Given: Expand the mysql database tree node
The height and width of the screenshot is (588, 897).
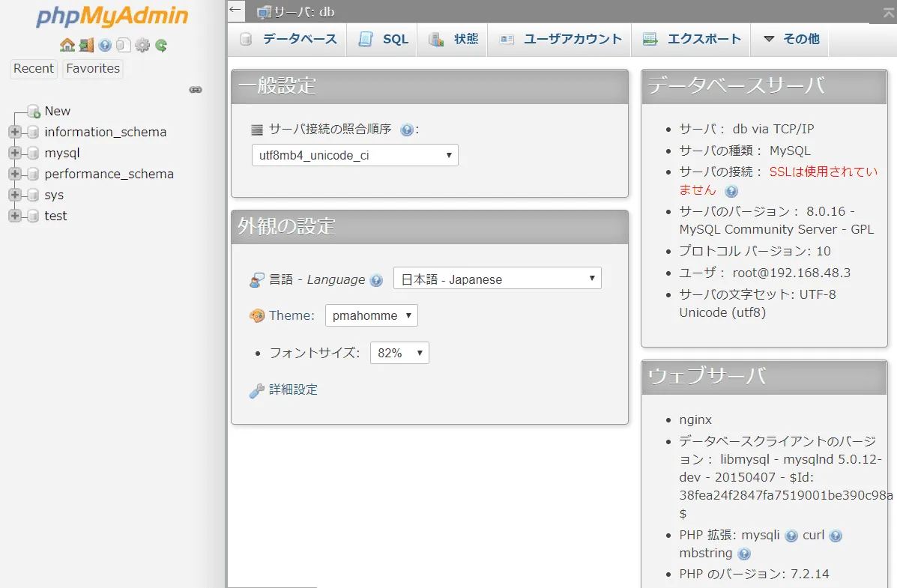Looking at the screenshot, I should 15,153.
